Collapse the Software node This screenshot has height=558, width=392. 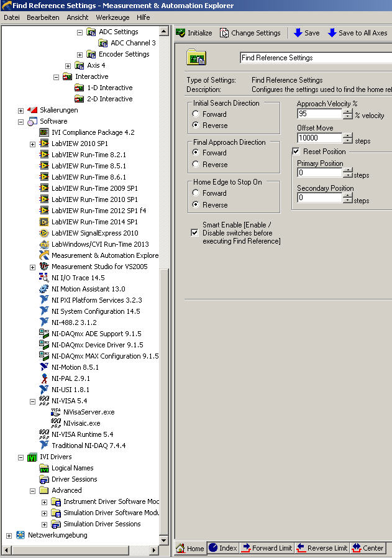click(x=21, y=122)
